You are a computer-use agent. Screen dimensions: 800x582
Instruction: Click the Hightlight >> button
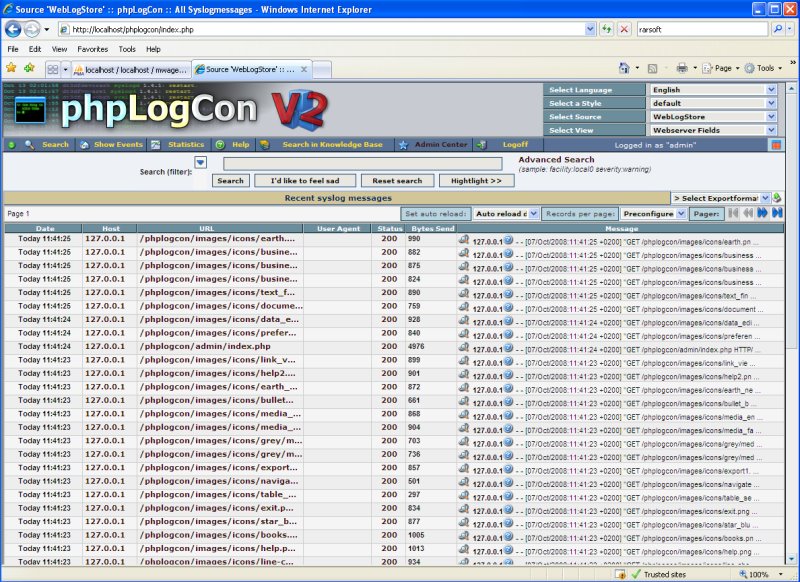click(x=476, y=181)
